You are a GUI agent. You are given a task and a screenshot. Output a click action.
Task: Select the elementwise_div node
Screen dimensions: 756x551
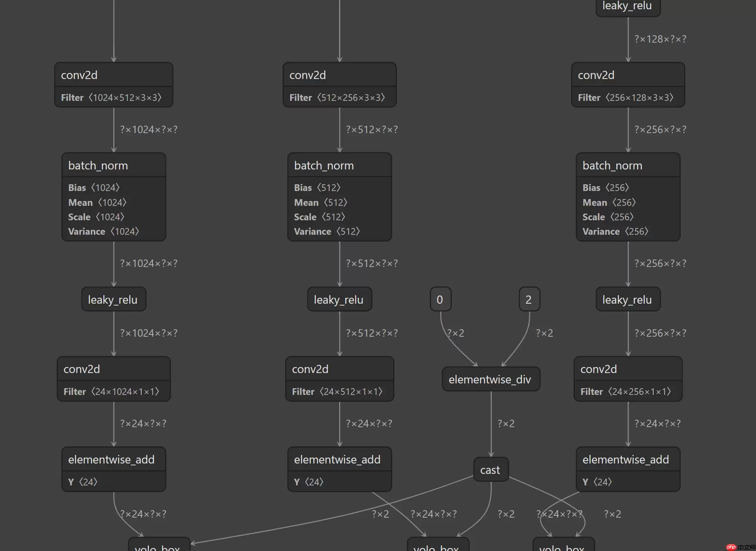pos(491,379)
